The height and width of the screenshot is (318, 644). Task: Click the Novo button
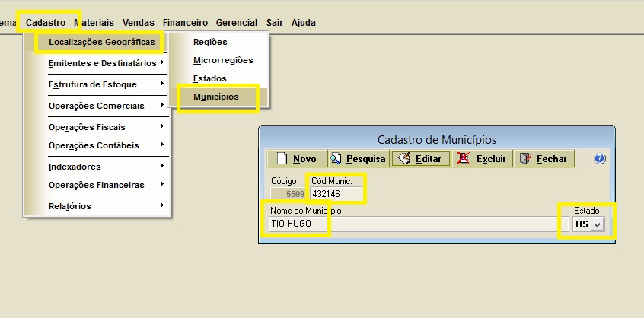click(x=298, y=159)
